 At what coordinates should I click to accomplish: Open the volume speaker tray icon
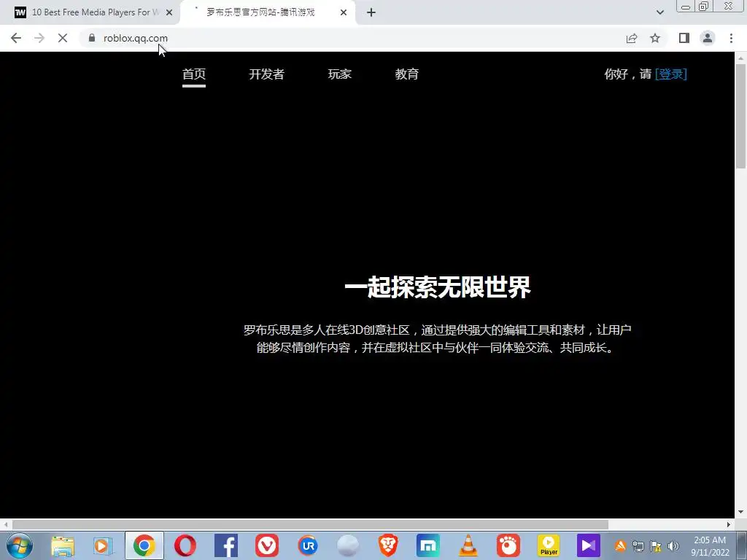point(673,546)
